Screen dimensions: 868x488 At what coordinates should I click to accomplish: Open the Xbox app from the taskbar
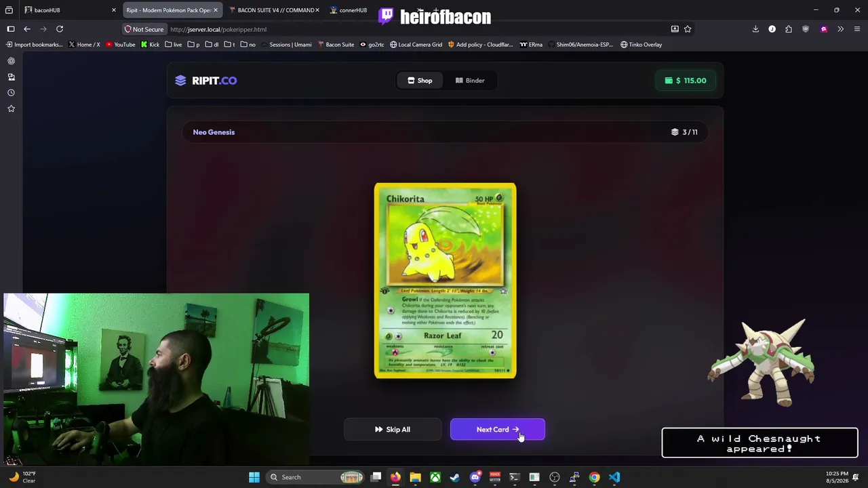(435, 477)
